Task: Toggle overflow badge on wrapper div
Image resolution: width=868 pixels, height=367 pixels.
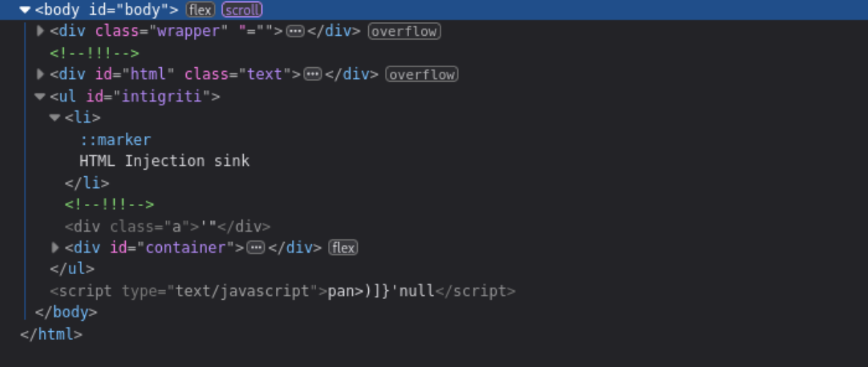Action: click(404, 31)
